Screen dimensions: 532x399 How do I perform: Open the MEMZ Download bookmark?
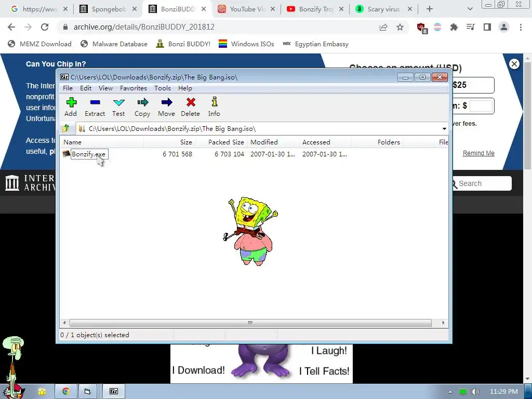coord(39,44)
